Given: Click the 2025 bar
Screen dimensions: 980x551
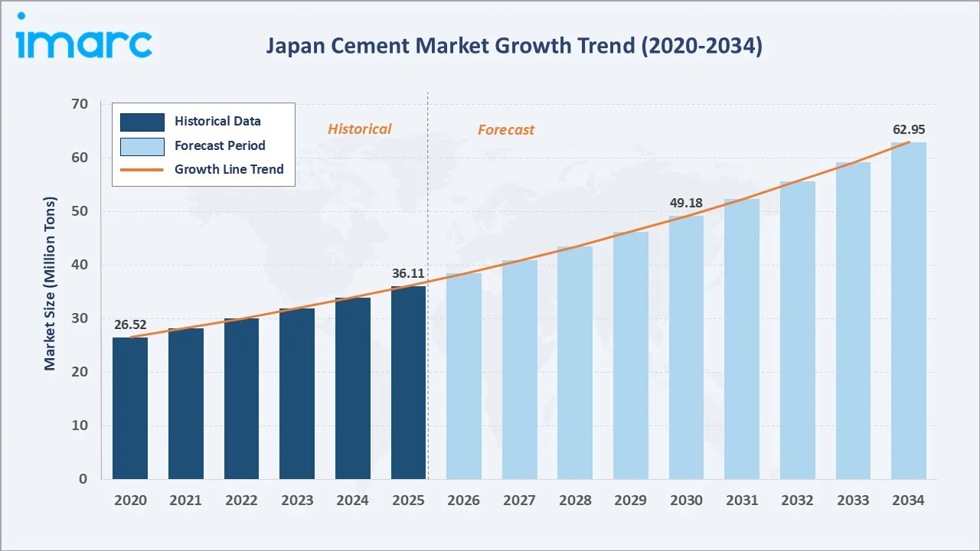Looking at the screenshot, I should pos(408,383).
